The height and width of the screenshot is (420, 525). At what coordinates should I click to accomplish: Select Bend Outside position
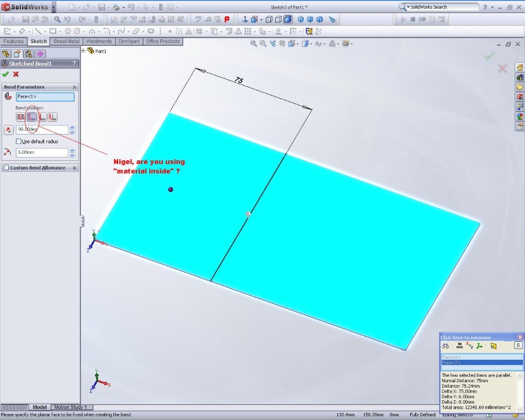52,117
